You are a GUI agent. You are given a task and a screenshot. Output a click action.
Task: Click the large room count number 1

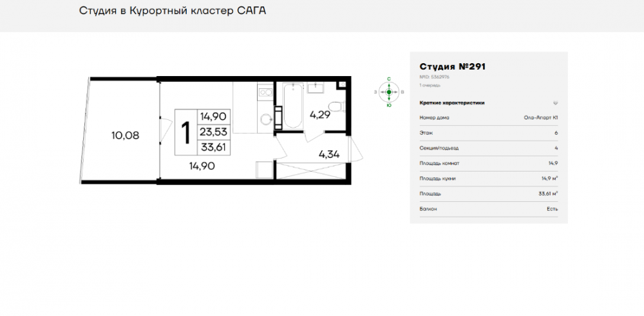185,133
